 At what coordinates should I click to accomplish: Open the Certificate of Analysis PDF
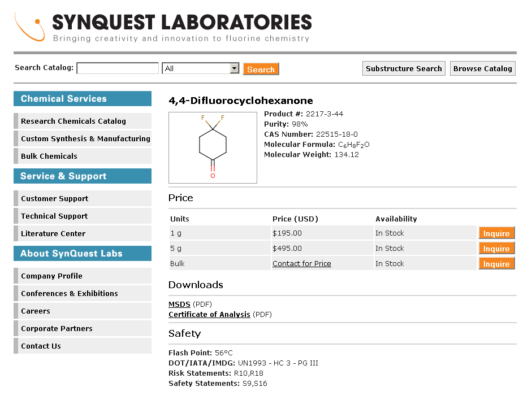(x=209, y=314)
